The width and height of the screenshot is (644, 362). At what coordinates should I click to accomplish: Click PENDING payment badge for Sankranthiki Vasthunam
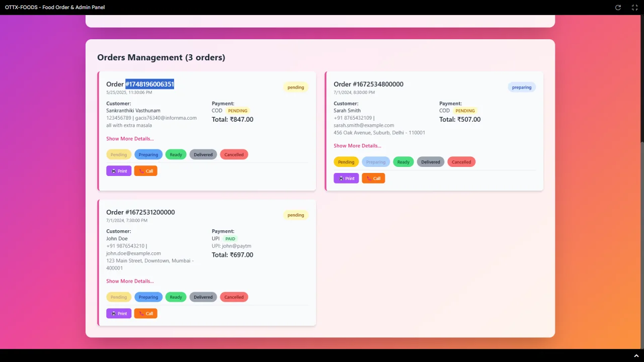coord(237,111)
